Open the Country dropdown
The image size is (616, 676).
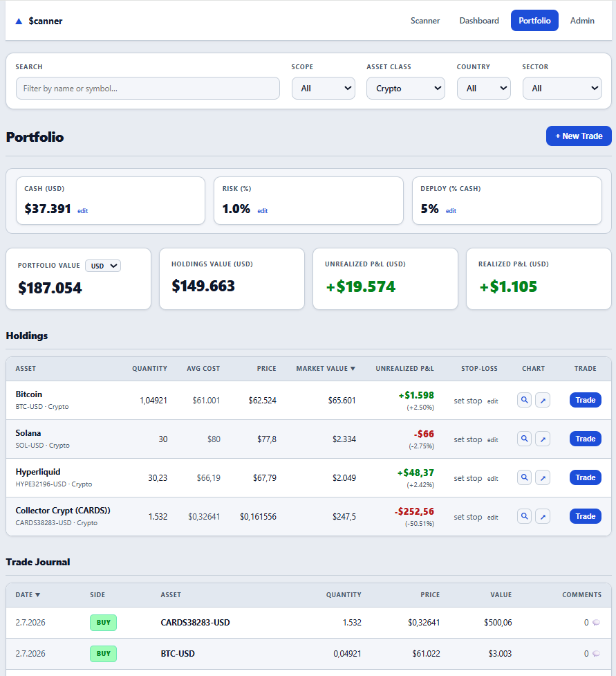484,89
